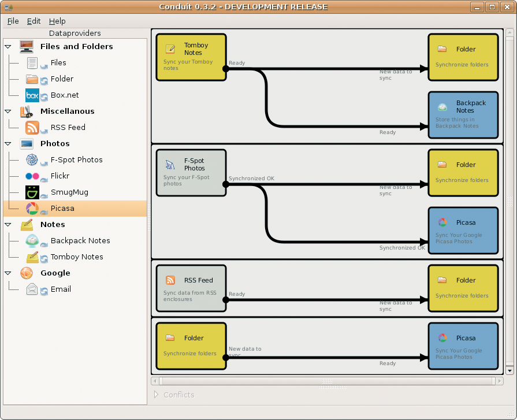
Task: Select the RSS Feed source block
Action: coord(191,288)
